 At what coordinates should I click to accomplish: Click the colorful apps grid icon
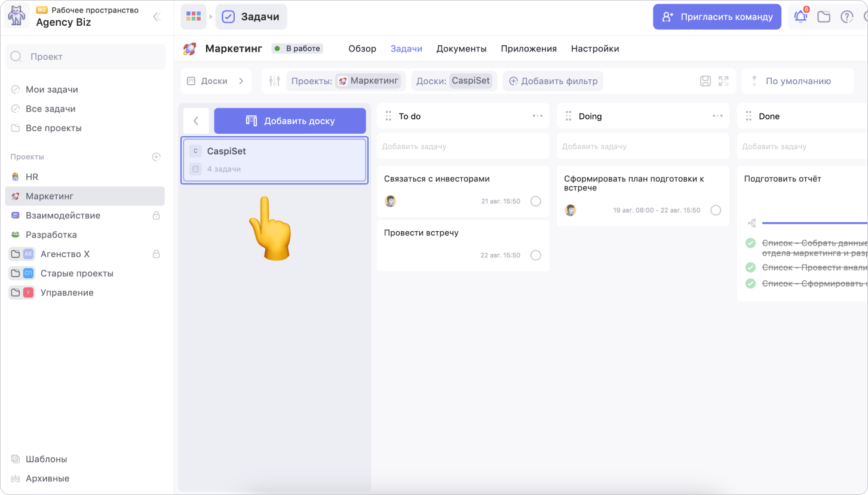(x=194, y=17)
